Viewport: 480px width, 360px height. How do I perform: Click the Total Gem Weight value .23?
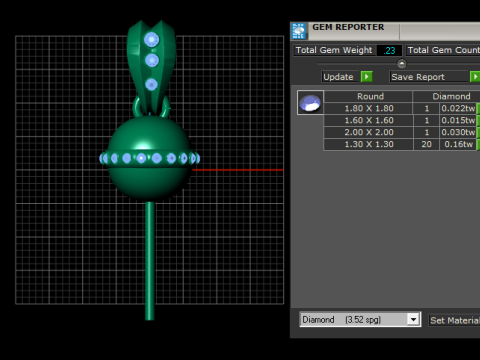click(x=389, y=50)
